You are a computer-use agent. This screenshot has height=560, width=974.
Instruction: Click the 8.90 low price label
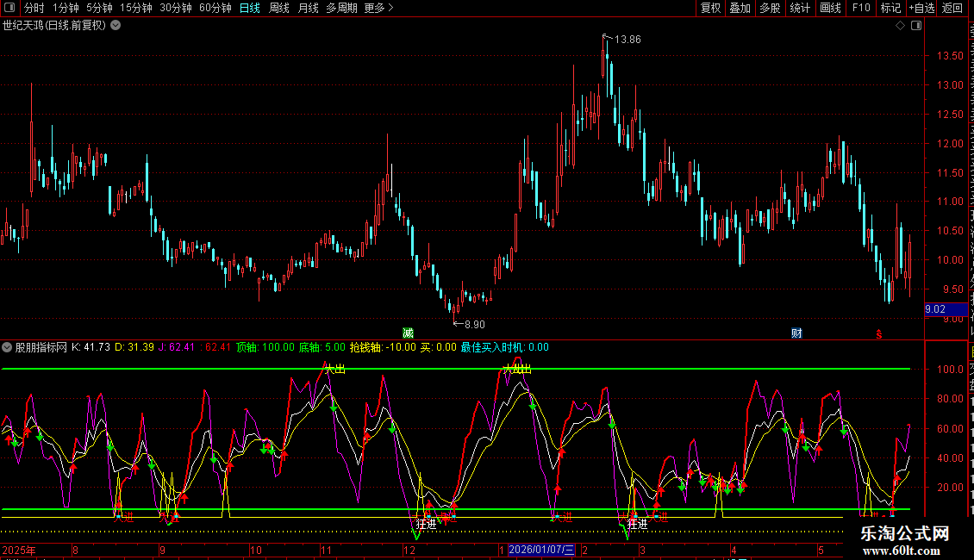coord(475,325)
